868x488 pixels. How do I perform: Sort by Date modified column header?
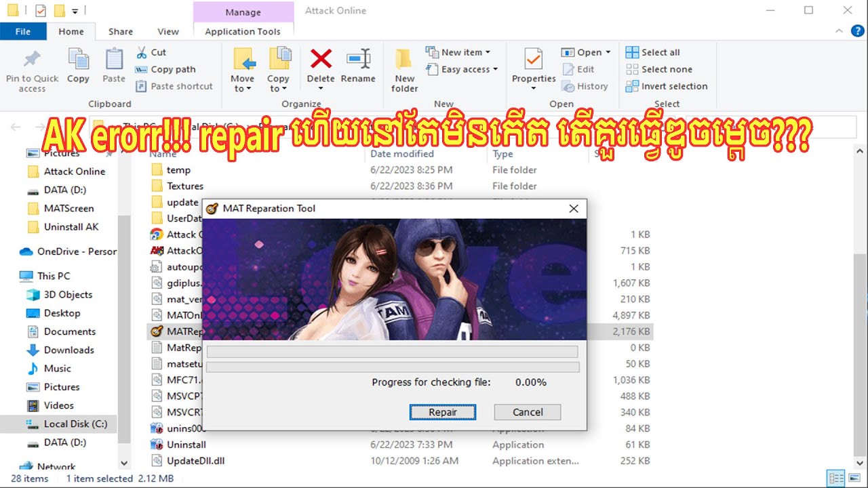point(402,154)
